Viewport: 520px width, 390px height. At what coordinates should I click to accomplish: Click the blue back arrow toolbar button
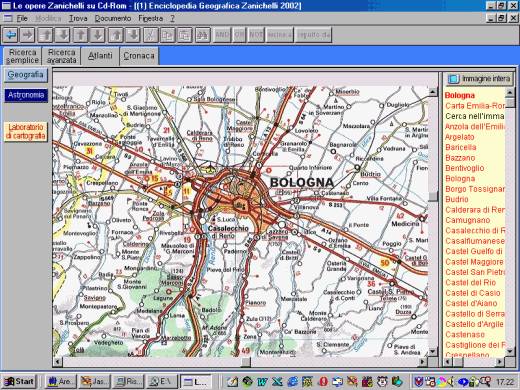pos(10,35)
